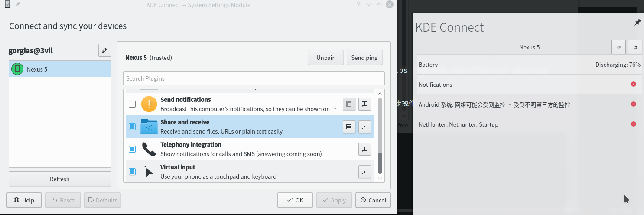
Task: Show info about Virtual input plugin
Action: 364,172
